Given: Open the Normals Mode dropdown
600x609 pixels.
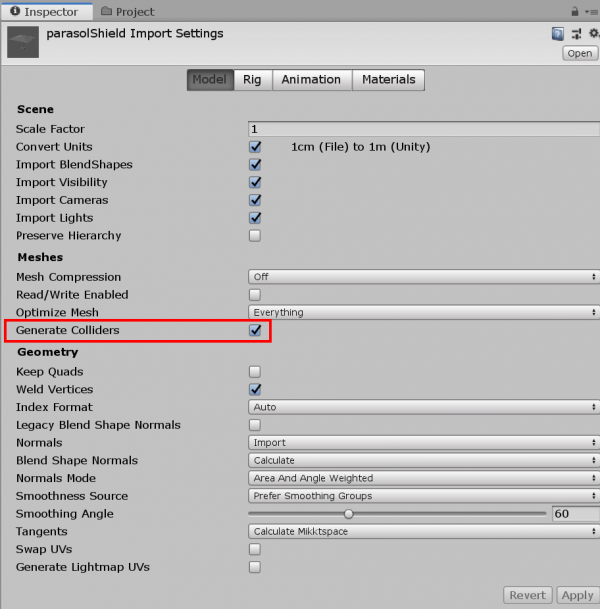Looking at the screenshot, I should 422,479.
